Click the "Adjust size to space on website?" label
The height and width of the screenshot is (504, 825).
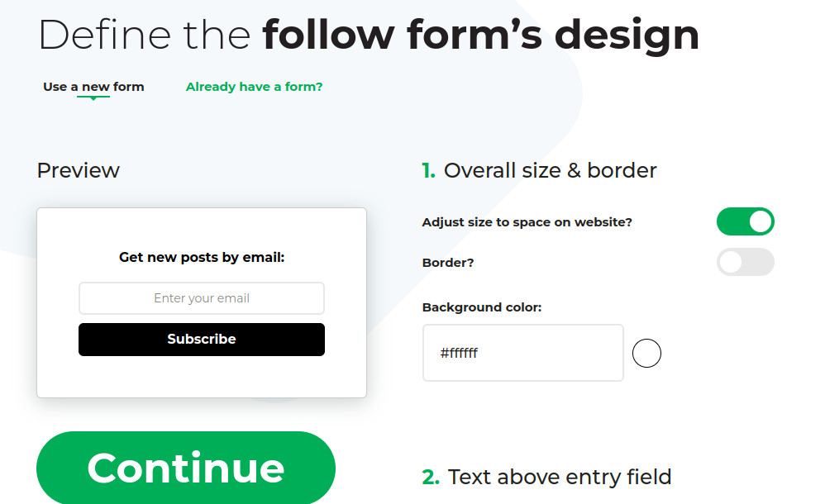coord(527,221)
